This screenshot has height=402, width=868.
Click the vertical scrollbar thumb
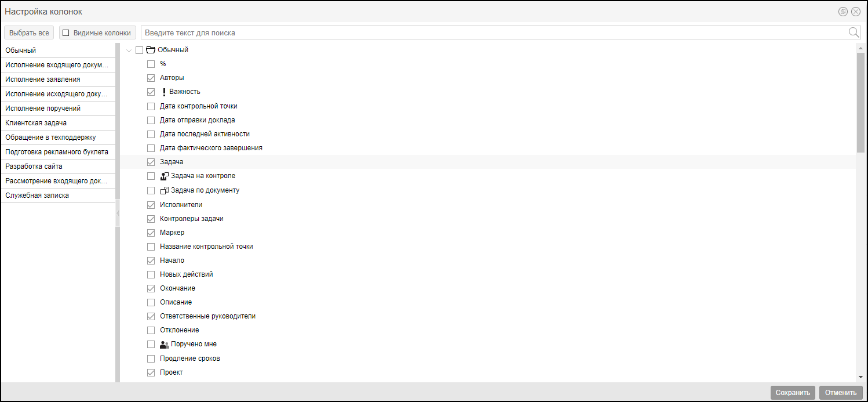[x=860, y=102]
